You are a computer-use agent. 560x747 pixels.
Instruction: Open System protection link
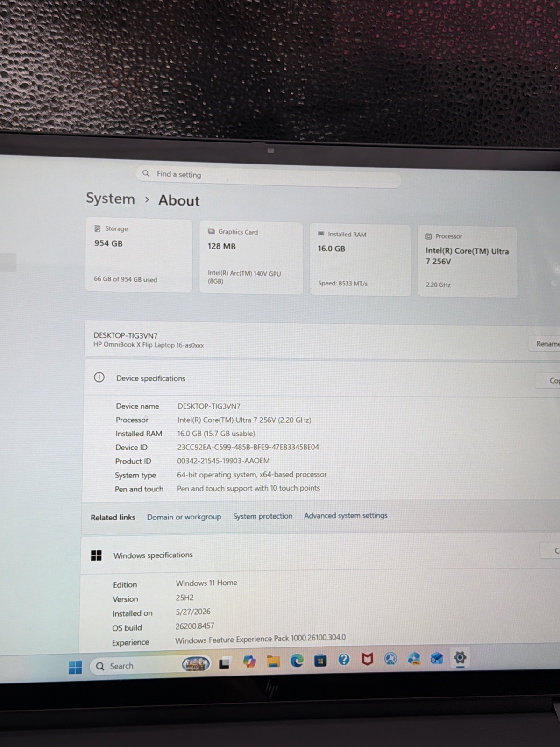[x=262, y=516]
